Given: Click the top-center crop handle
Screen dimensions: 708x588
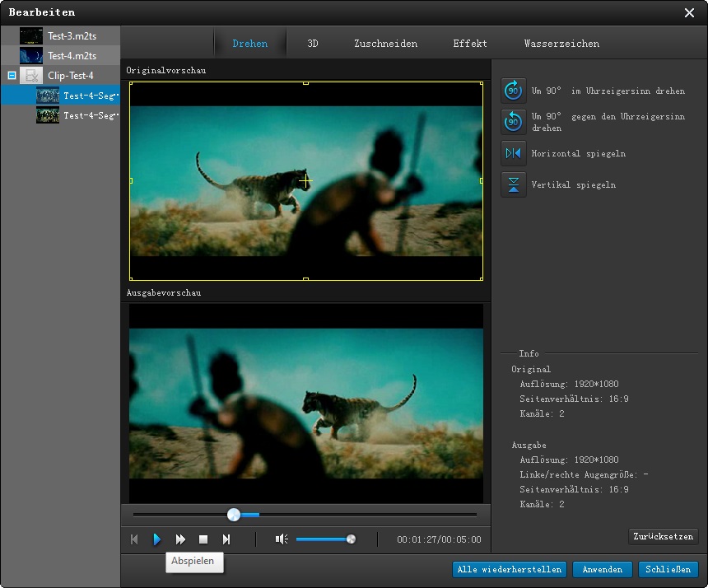Looking at the screenshot, I should point(305,83).
